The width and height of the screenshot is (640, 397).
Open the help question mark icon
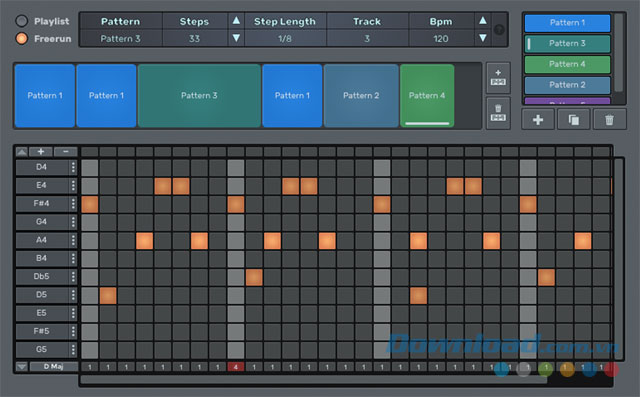pyautogui.click(x=499, y=29)
